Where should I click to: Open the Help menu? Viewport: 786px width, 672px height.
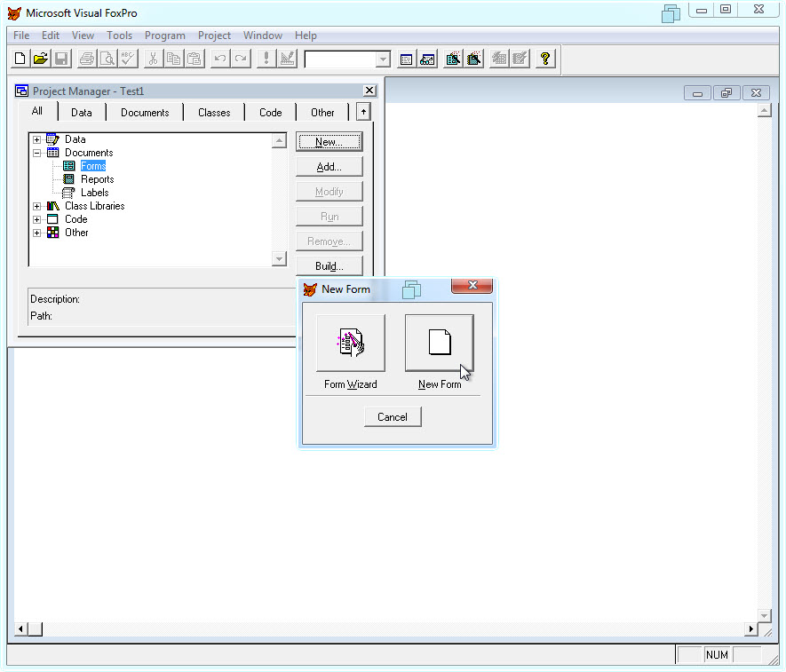click(306, 36)
